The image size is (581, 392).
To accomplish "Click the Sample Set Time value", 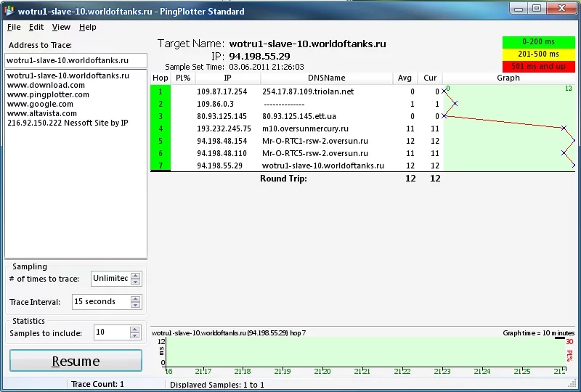I will point(267,67).
